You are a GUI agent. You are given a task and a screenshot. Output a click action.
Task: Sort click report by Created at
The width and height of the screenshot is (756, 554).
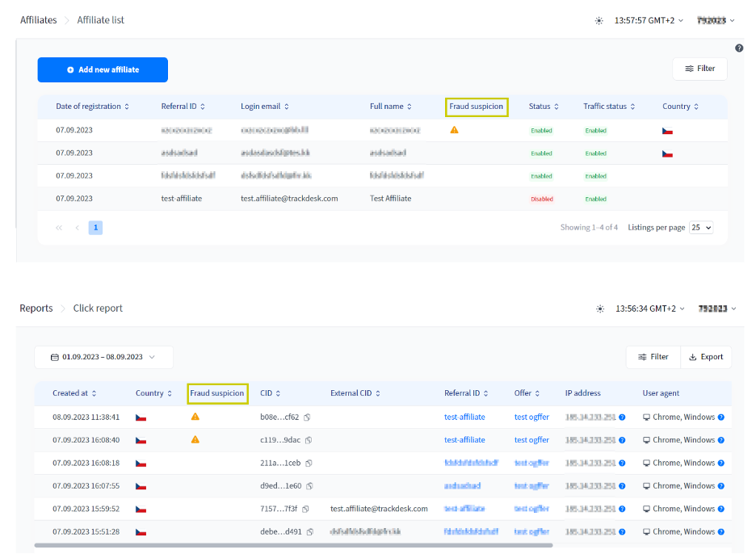(x=74, y=393)
